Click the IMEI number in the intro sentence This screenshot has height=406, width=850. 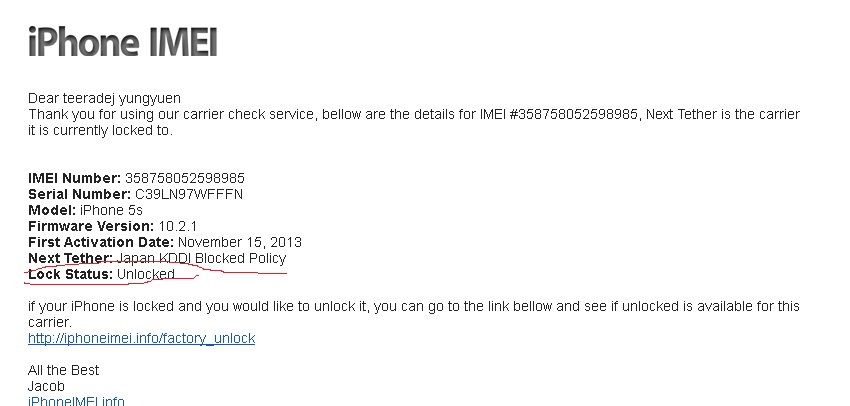click(x=574, y=114)
